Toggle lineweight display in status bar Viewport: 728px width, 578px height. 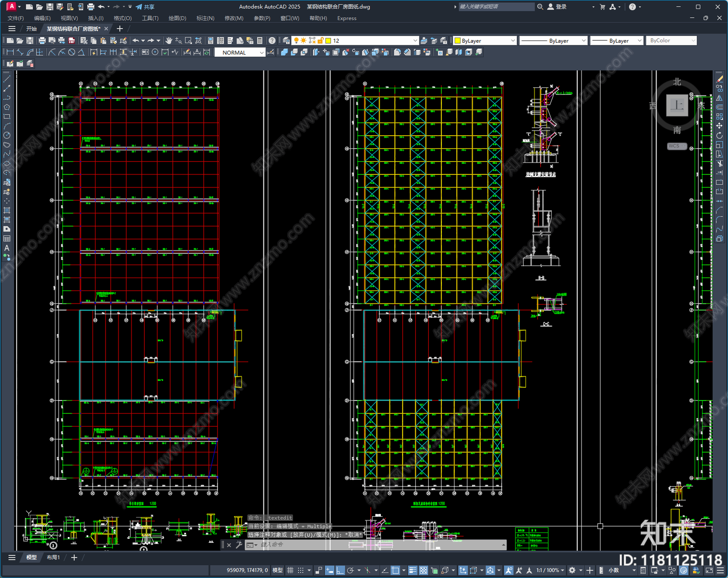(413, 570)
